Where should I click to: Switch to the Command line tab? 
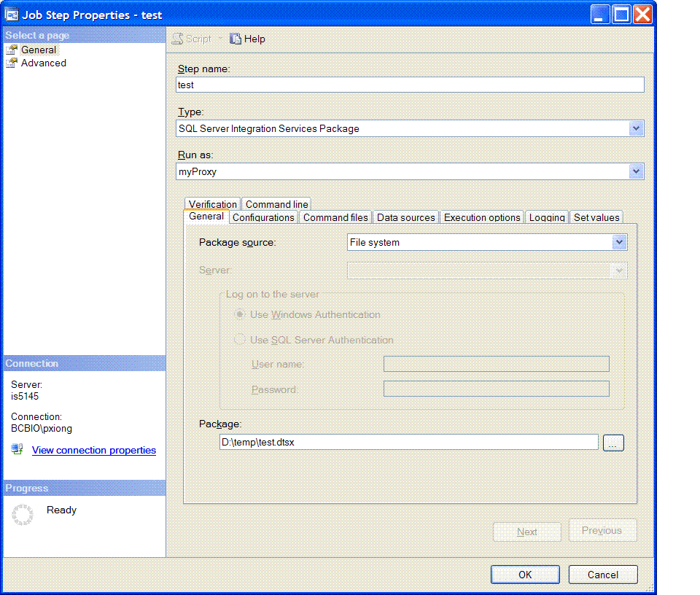[x=277, y=204]
